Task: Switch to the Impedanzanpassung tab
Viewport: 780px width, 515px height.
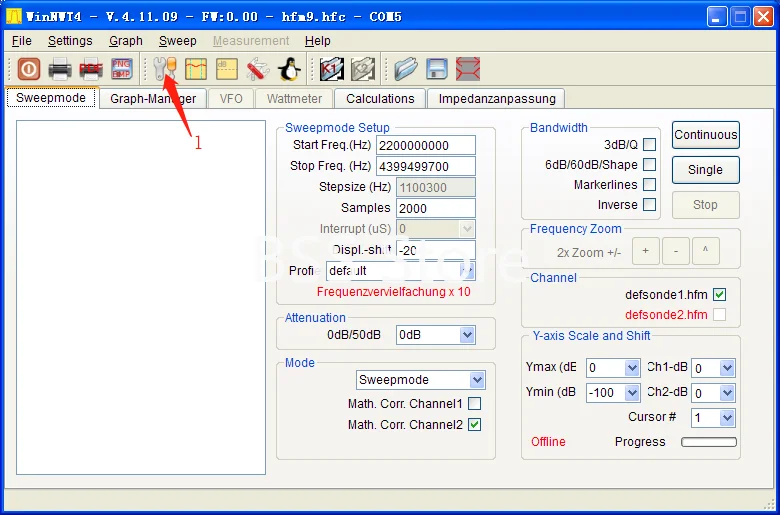Action: pos(496,99)
